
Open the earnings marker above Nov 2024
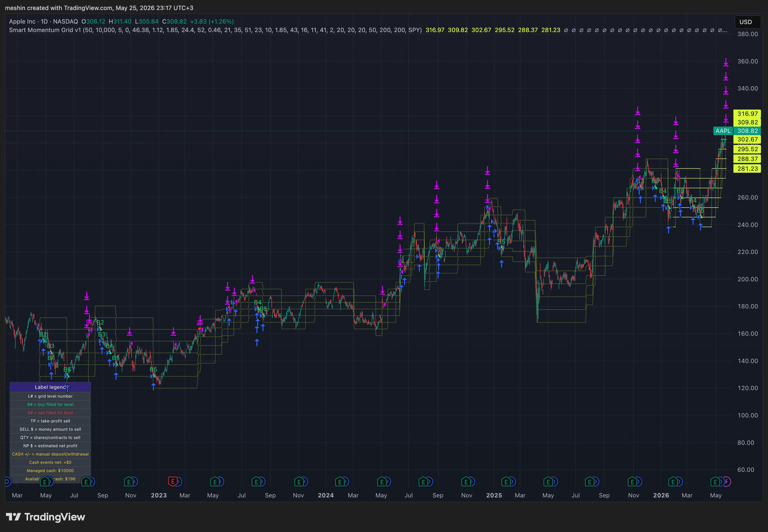(466, 482)
